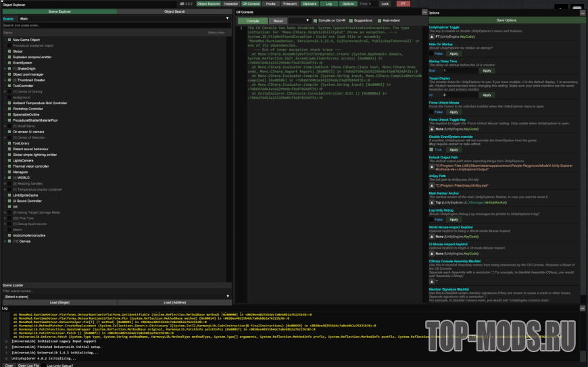
Task: Click the Open Log File button
Action: tap(28, 365)
